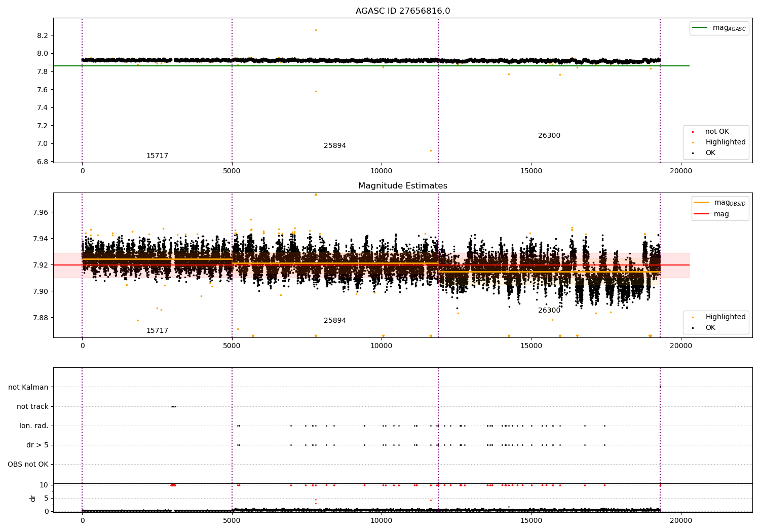Click the 'not track' cluster of black markers
Viewport: 760px width, 532px height.
tap(173, 406)
